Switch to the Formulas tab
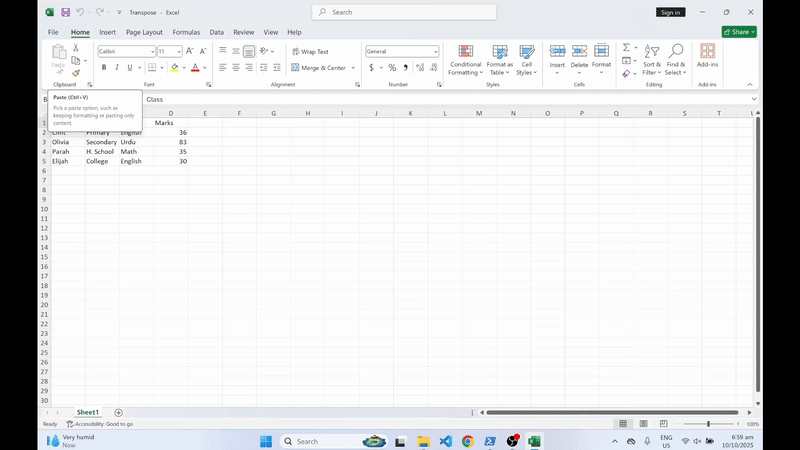The image size is (800, 450). pos(186,32)
